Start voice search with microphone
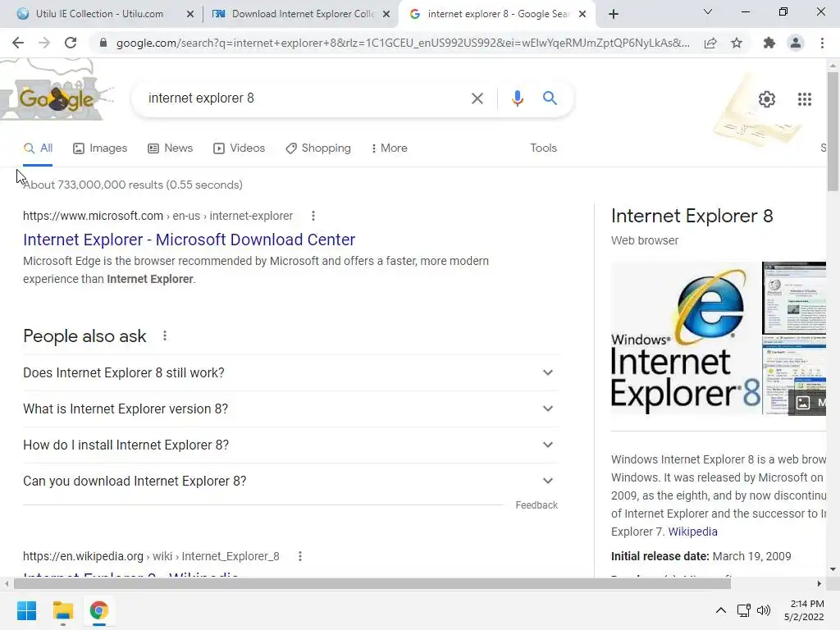This screenshot has width=840, height=630. tap(517, 98)
